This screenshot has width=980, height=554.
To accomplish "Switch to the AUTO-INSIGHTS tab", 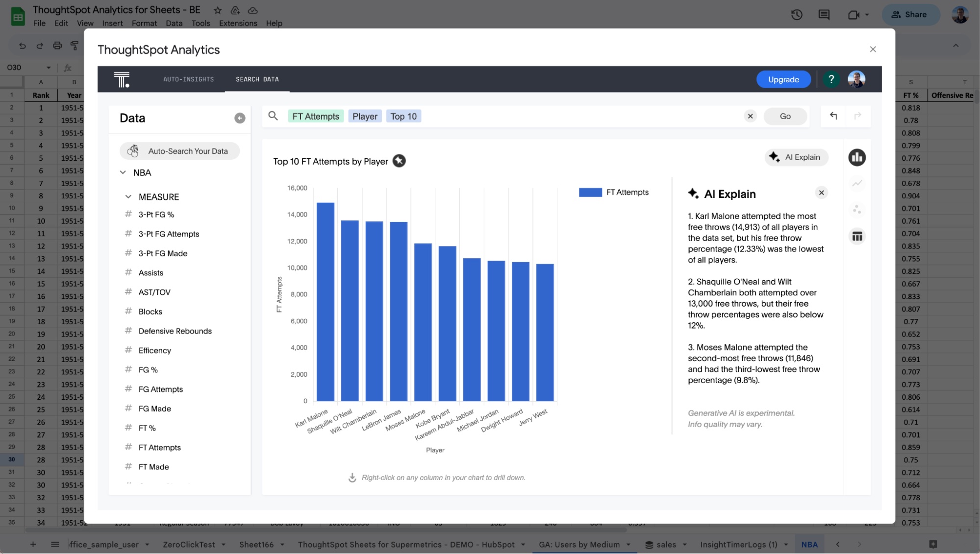I will (189, 79).
